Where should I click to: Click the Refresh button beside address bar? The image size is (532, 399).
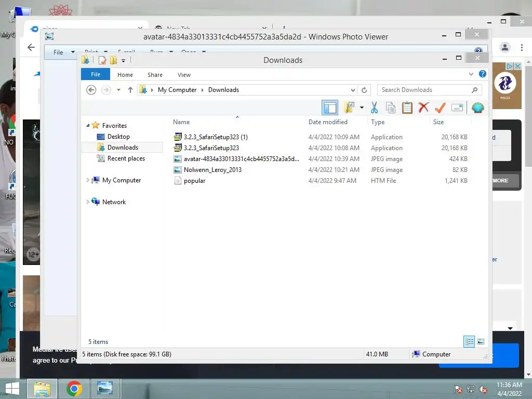point(364,90)
